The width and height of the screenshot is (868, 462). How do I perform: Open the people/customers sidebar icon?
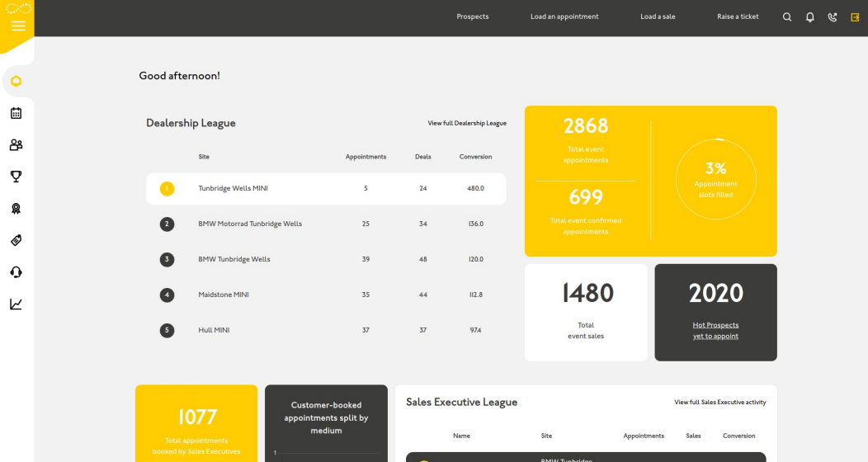17,145
